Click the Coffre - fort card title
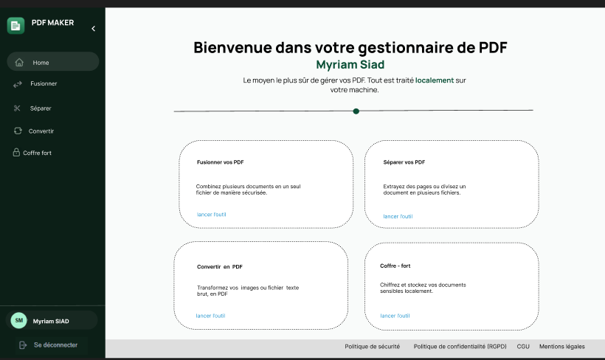This screenshot has height=360, width=605. click(x=395, y=266)
